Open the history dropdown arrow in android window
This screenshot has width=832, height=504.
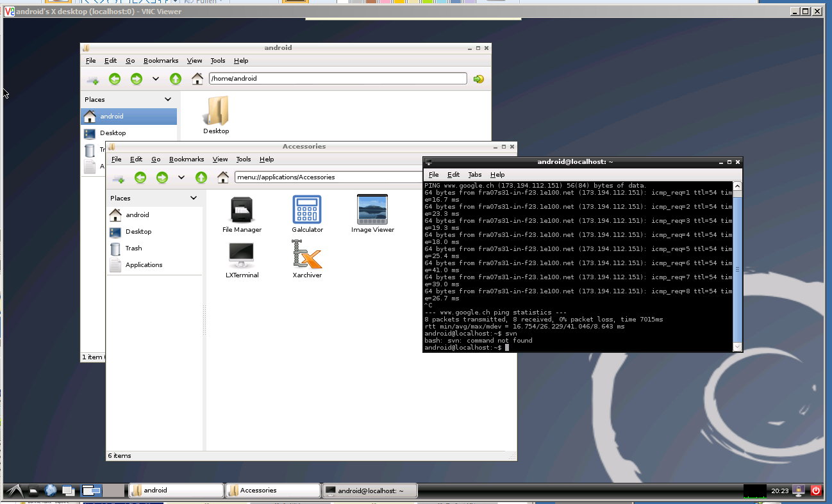tap(156, 79)
